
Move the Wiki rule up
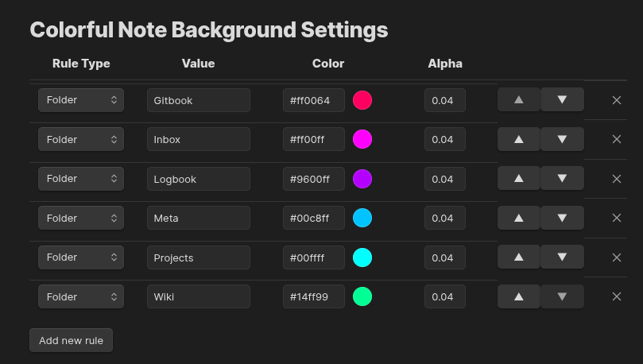pyautogui.click(x=519, y=296)
